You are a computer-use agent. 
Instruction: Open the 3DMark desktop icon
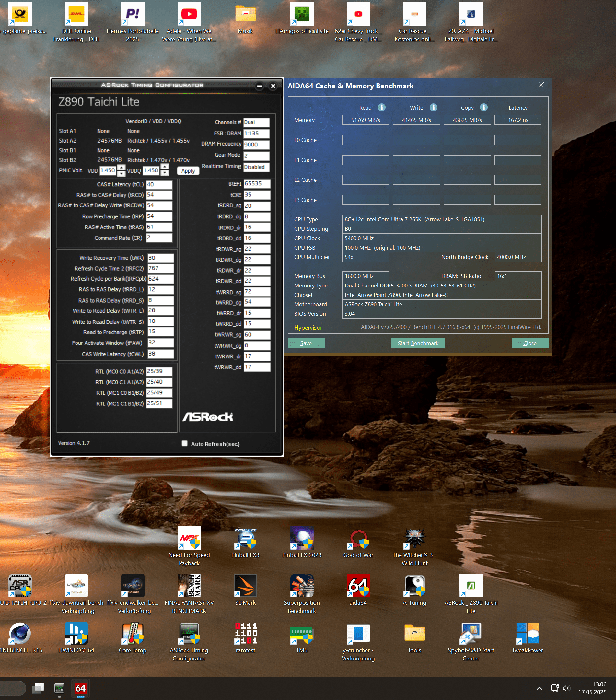point(245,586)
